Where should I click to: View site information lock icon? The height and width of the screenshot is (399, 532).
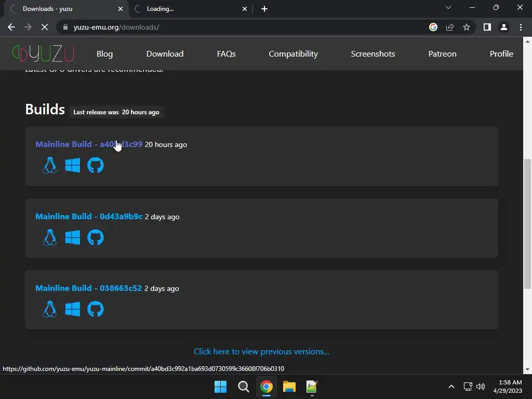[x=65, y=27]
